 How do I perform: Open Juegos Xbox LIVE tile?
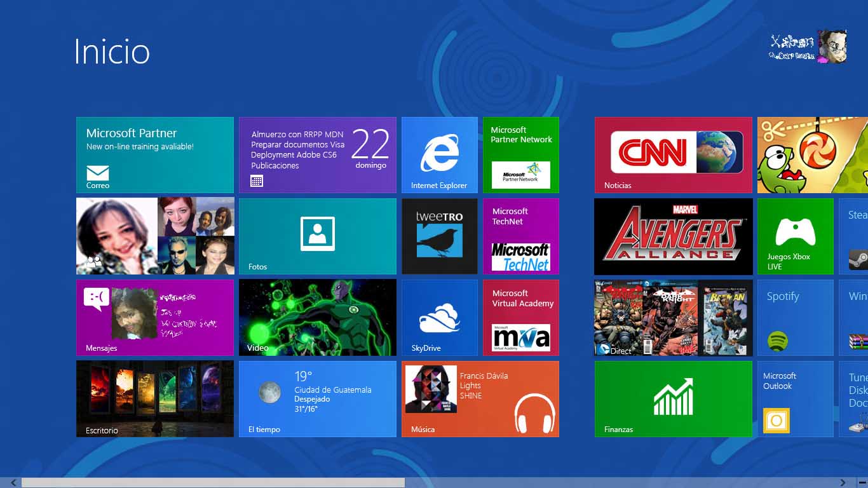tap(796, 236)
